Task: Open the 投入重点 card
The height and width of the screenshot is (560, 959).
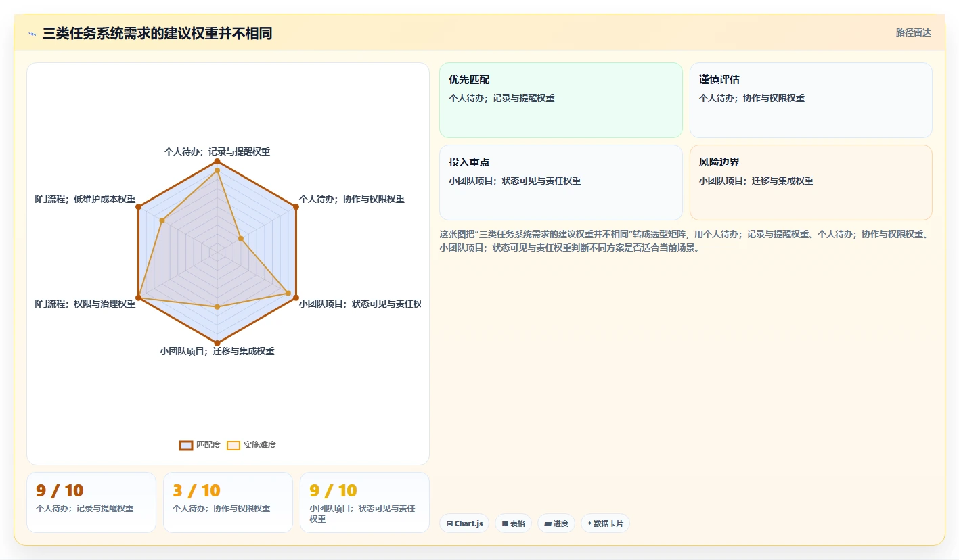Action: pyautogui.click(x=561, y=183)
